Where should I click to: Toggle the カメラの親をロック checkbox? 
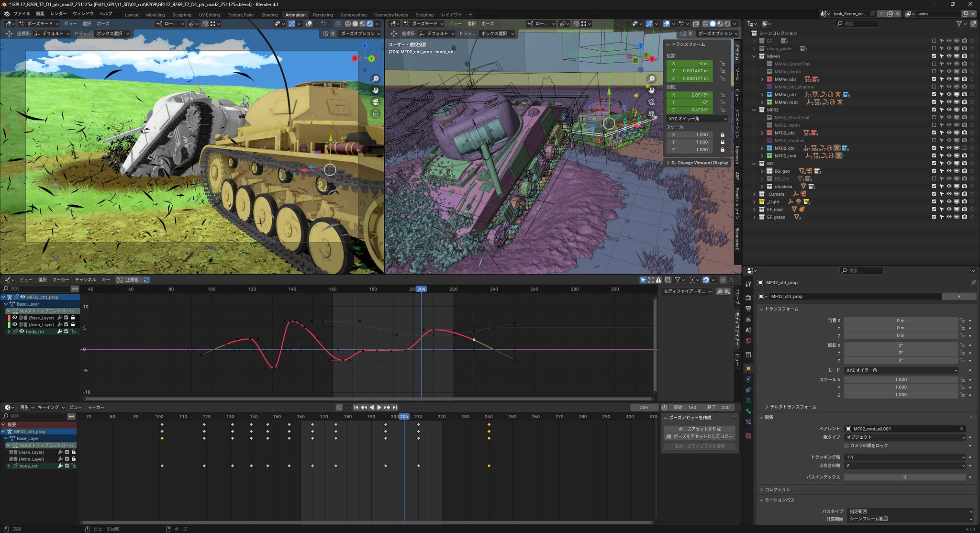846,445
